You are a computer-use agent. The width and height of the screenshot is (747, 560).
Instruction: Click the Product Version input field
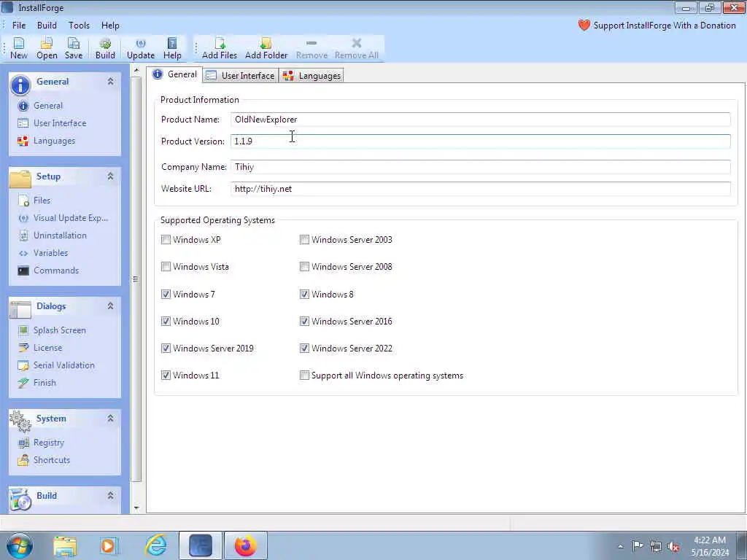click(480, 141)
